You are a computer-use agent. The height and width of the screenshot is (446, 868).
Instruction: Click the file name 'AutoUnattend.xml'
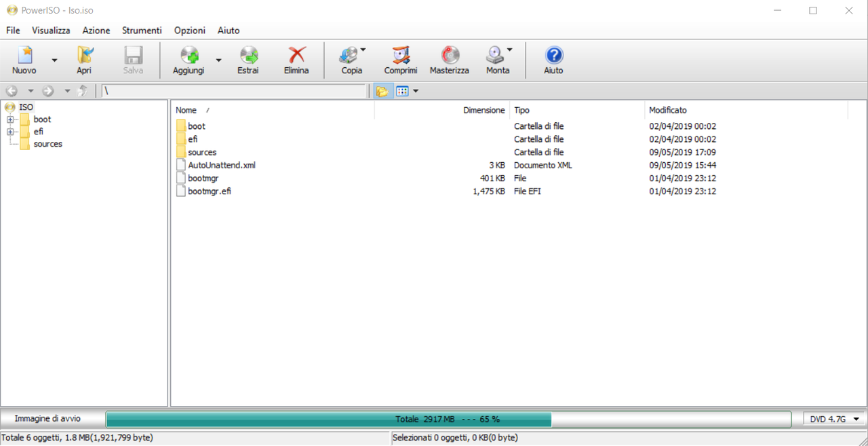click(x=222, y=165)
